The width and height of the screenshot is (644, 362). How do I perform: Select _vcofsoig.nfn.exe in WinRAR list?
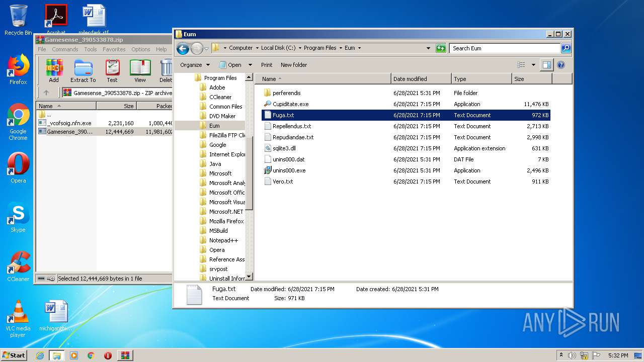(69, 123)
